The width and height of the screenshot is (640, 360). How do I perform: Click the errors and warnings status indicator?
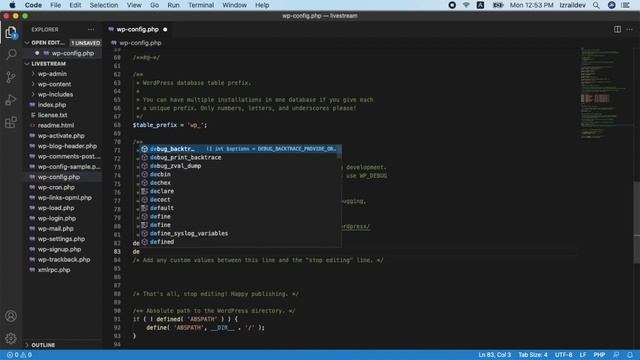tap(19, 355)
